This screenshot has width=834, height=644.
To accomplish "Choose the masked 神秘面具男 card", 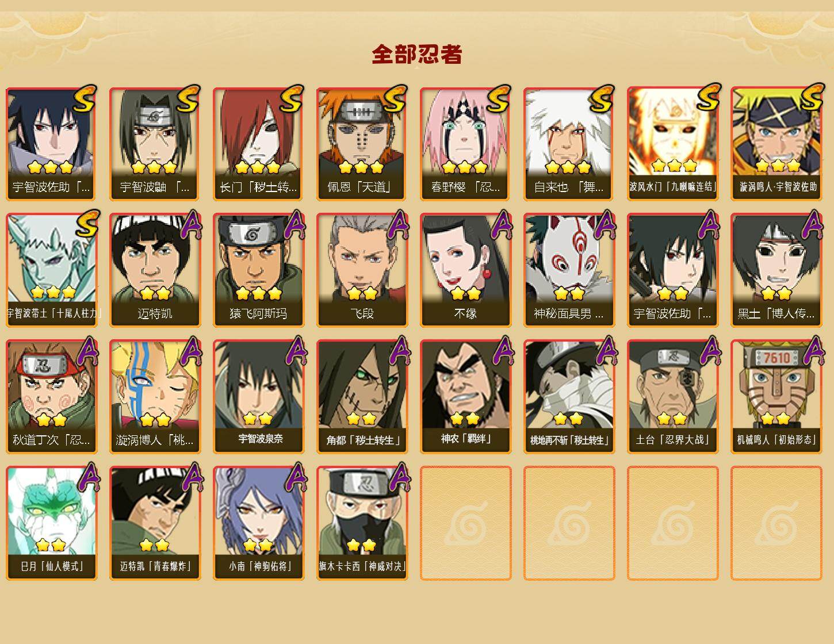I will point(569,270).
